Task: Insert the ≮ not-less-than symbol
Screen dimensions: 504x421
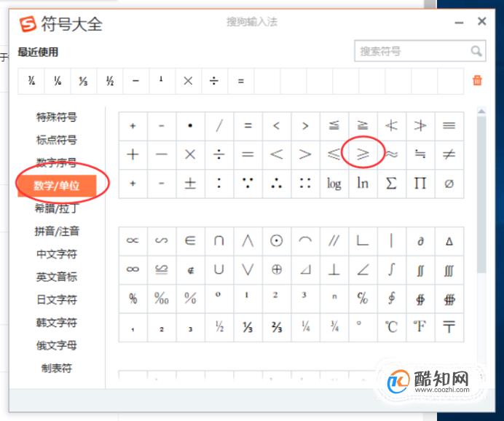Action: [x=392, y=126]
